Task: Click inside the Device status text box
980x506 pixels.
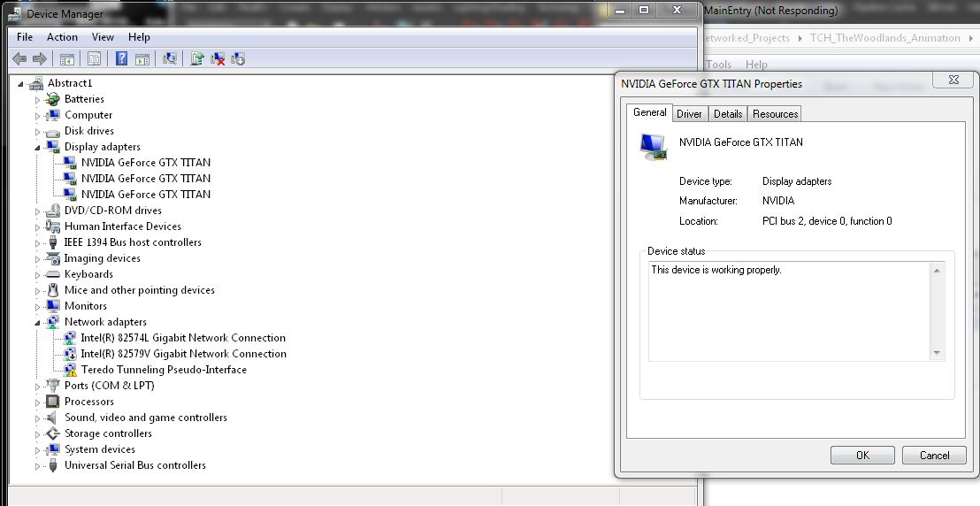Action: click(x=789, y=311)
